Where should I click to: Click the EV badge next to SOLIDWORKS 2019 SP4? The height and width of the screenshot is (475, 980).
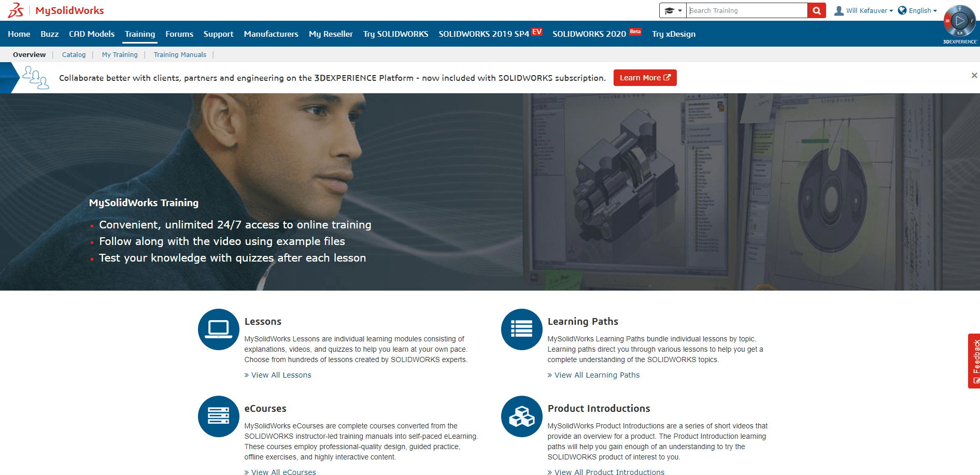coord(537,32)
